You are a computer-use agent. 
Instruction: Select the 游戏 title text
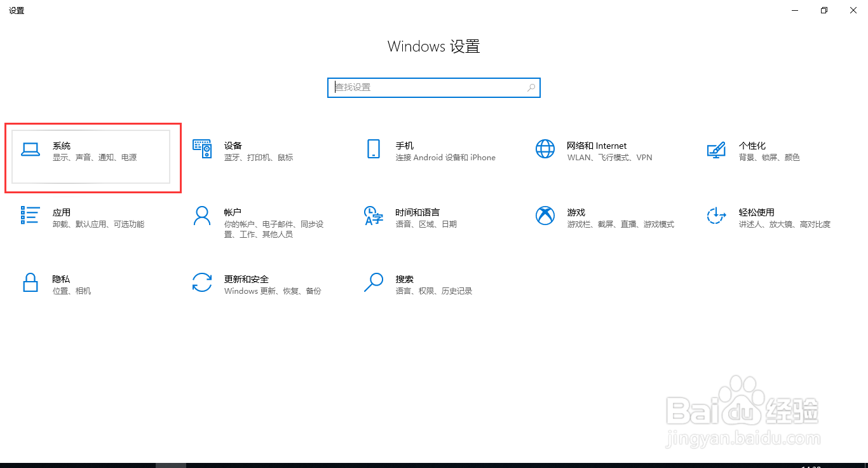576,212
